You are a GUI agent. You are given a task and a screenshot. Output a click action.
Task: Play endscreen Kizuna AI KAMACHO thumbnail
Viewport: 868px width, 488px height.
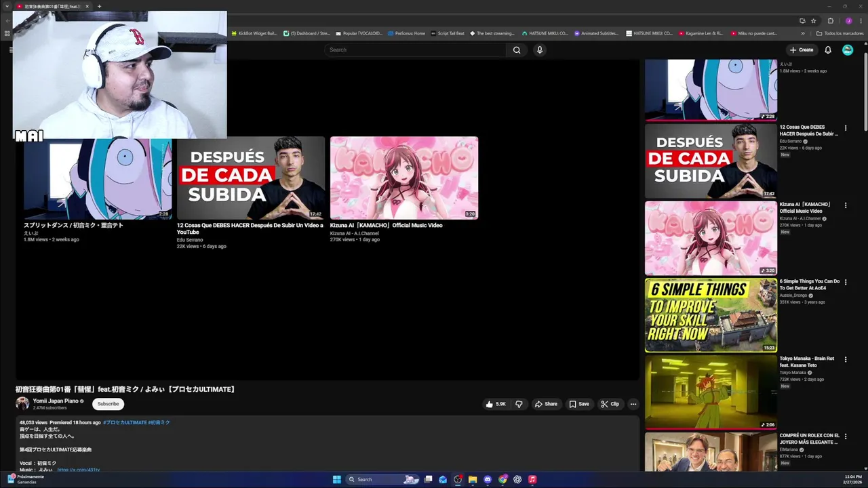click(x=404, y=178)
